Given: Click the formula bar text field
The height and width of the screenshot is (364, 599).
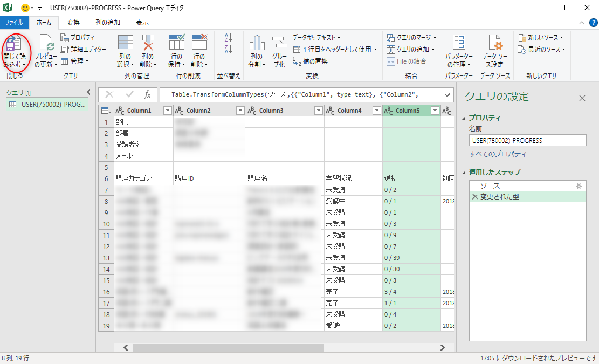Looking at the screenshot, I should (301, 94).
